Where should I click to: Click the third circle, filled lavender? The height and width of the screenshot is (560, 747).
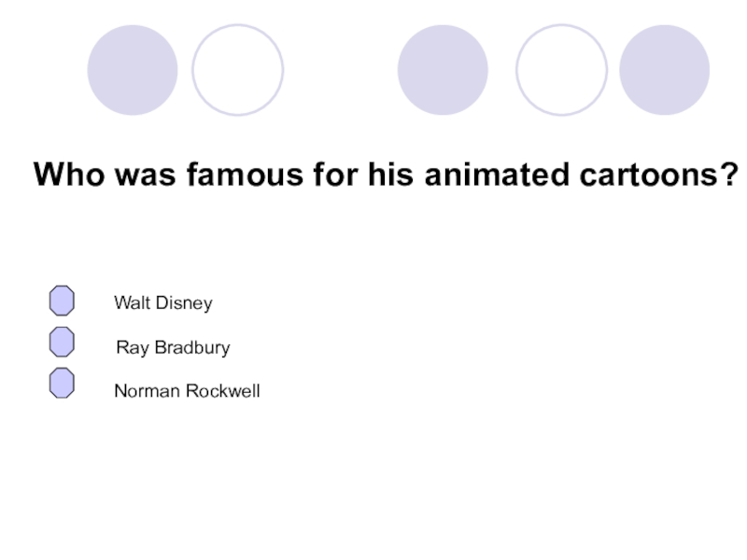click(443, 70)
